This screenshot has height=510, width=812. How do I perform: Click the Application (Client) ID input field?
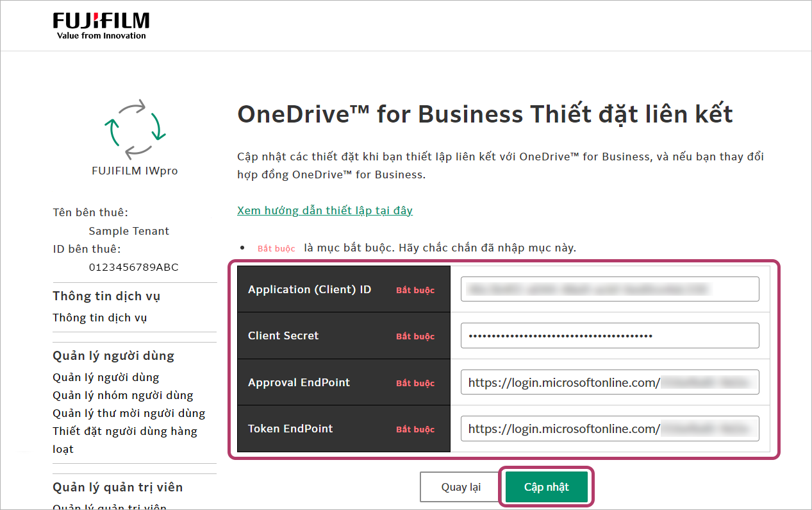609,289
